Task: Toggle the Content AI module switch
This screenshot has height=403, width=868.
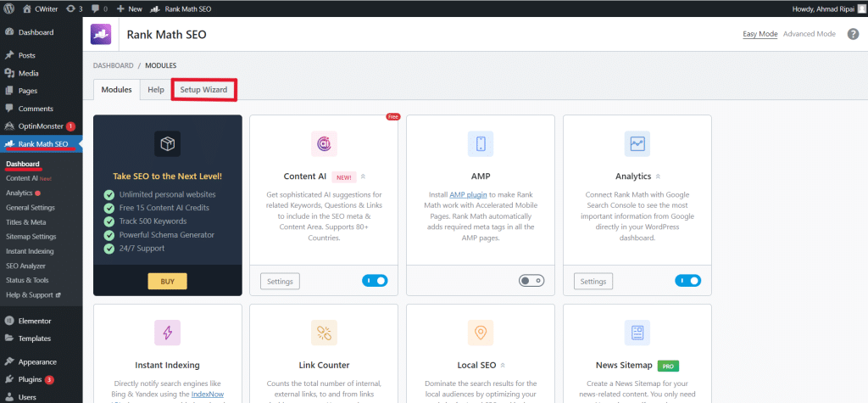Action: (375, 281)
